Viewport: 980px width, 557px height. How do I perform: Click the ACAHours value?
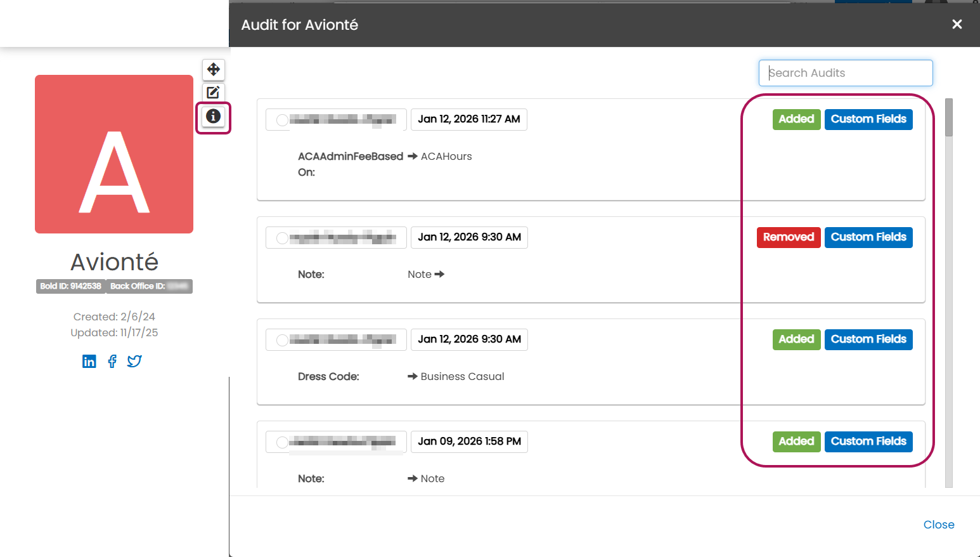pos(446,156)
